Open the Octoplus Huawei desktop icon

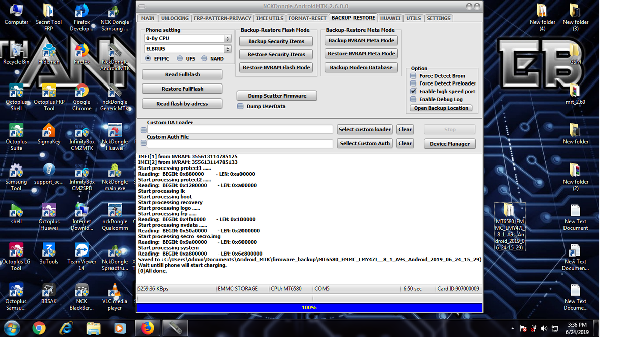[49, 217]
